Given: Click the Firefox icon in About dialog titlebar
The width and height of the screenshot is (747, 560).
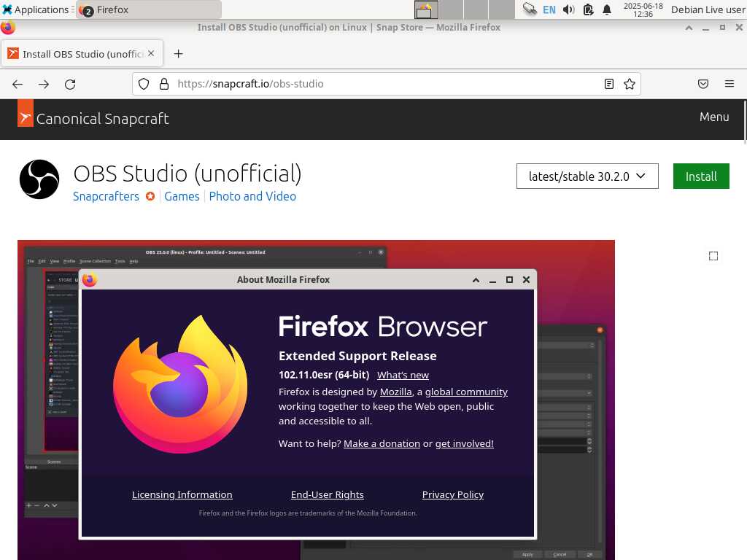Looking at the screenshot, I should point(90,279).
